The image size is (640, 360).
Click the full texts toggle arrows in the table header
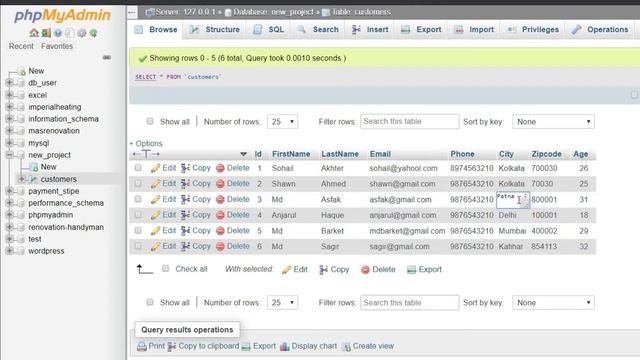click(x=146, y=154)
